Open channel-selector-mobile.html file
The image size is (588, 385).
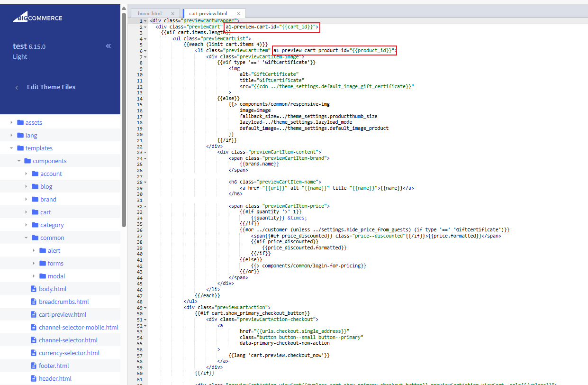pos(79,327)
